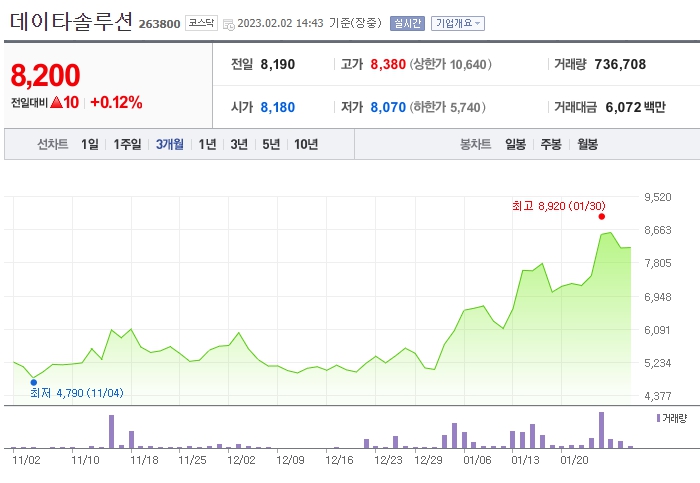Click the 9,520 price axis label

(x=658, y=197)
